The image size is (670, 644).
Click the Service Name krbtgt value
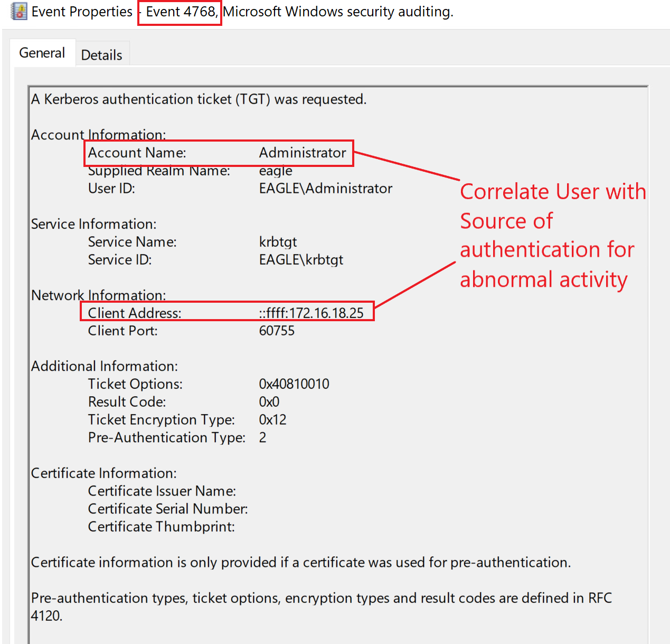pos(278,242)
